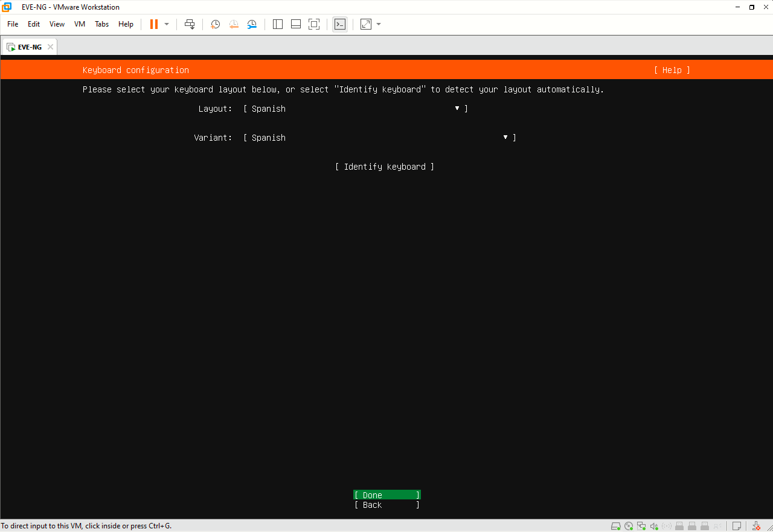Open the snapshot manager wrench-clock icon
773x532 pixels.
pos(252,24)
